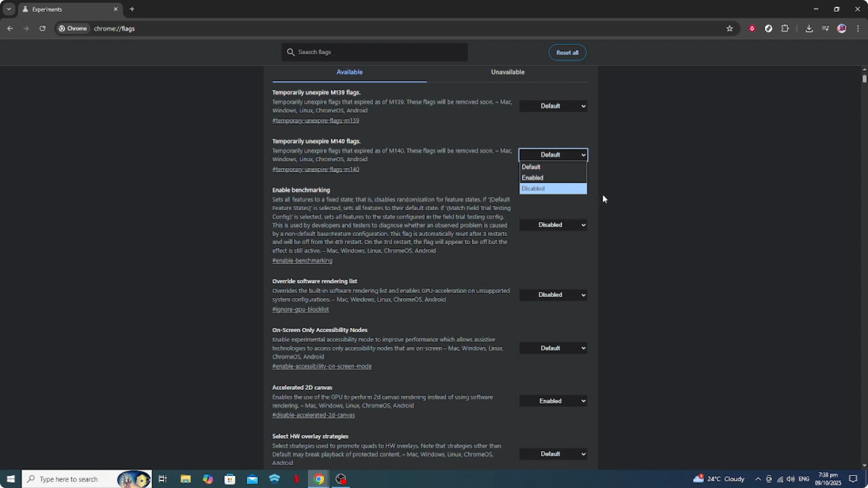Open the three-dot Chrome menu
This screenshot has width=868, height=488.
click(858, 29)
